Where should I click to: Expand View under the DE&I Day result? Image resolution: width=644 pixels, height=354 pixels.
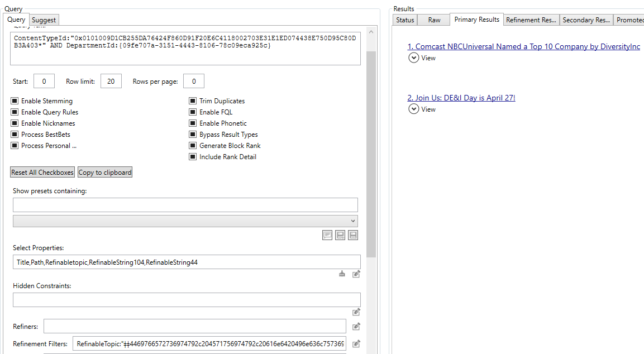click(x=414, y=109)
